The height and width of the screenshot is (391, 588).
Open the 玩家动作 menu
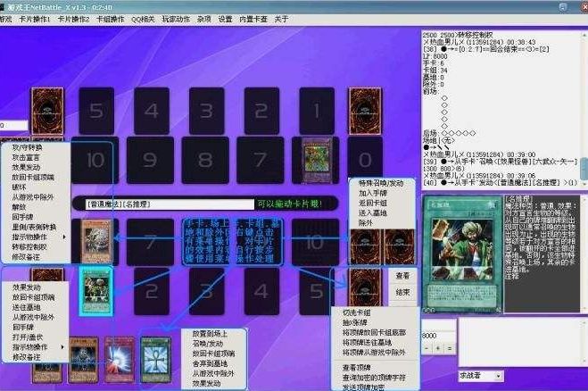[176, 19]
